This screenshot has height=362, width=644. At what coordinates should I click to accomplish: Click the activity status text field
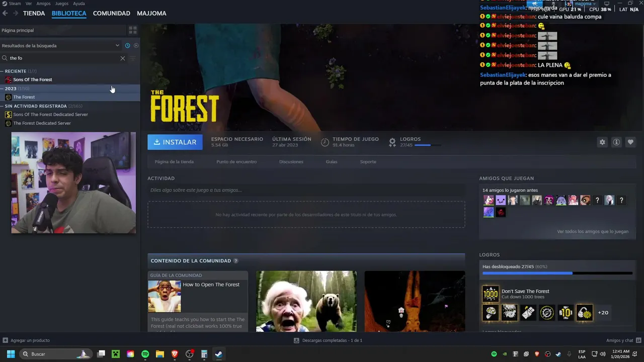click(x=306, y=190)
